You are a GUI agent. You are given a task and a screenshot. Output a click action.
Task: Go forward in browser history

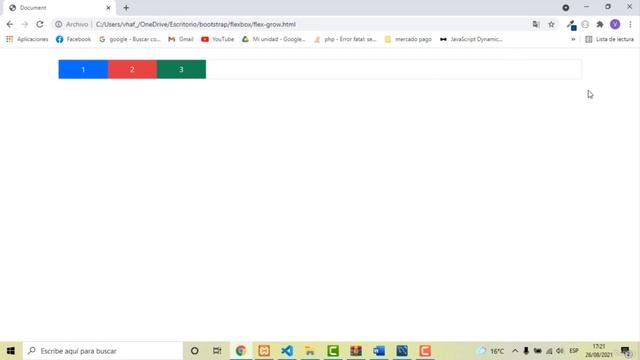[x=24, y=24]
